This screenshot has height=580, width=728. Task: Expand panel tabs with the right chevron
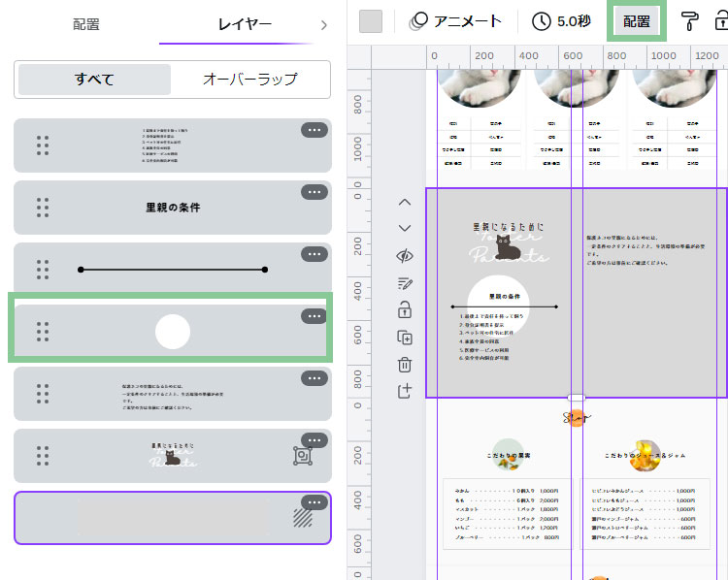(323, 24)
